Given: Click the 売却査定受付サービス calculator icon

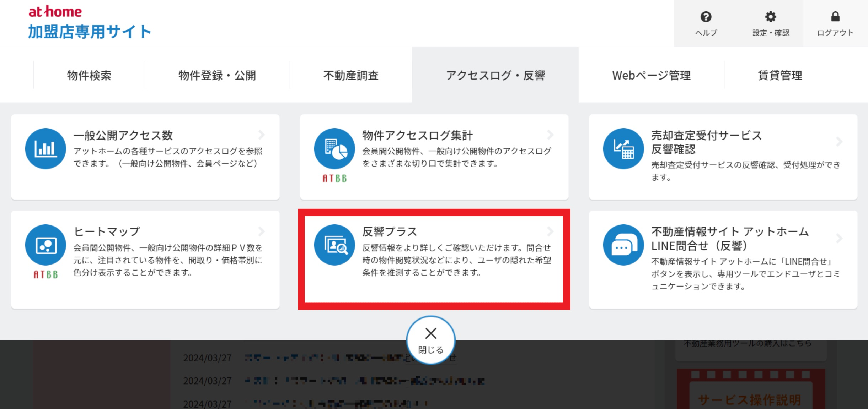Looking at the screenshot, I should click(623, 149).
